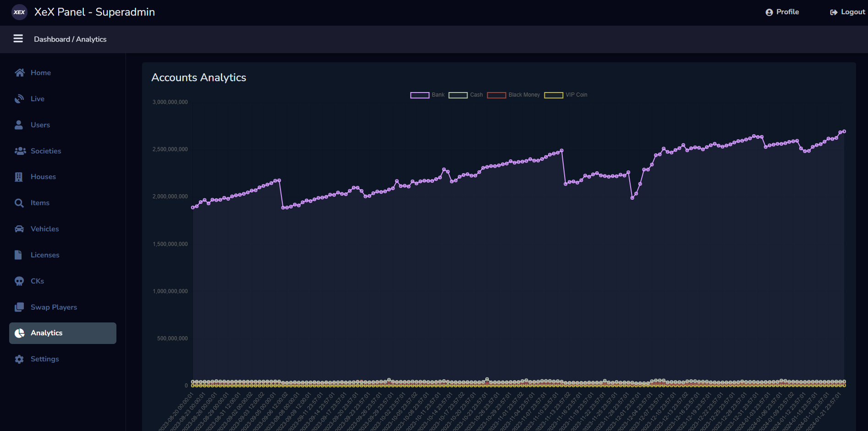Click the Houses building icon

click(x=19, y=177)
